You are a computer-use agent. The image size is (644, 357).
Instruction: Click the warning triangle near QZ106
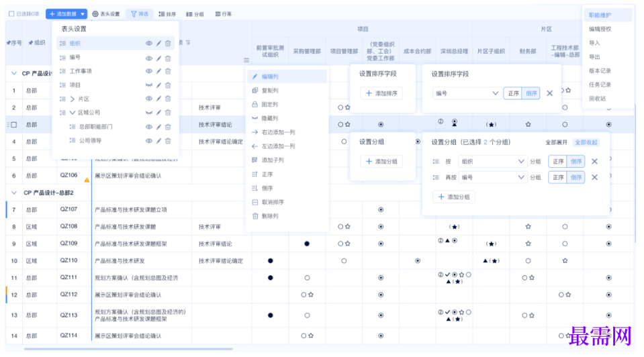click(87, 180)
